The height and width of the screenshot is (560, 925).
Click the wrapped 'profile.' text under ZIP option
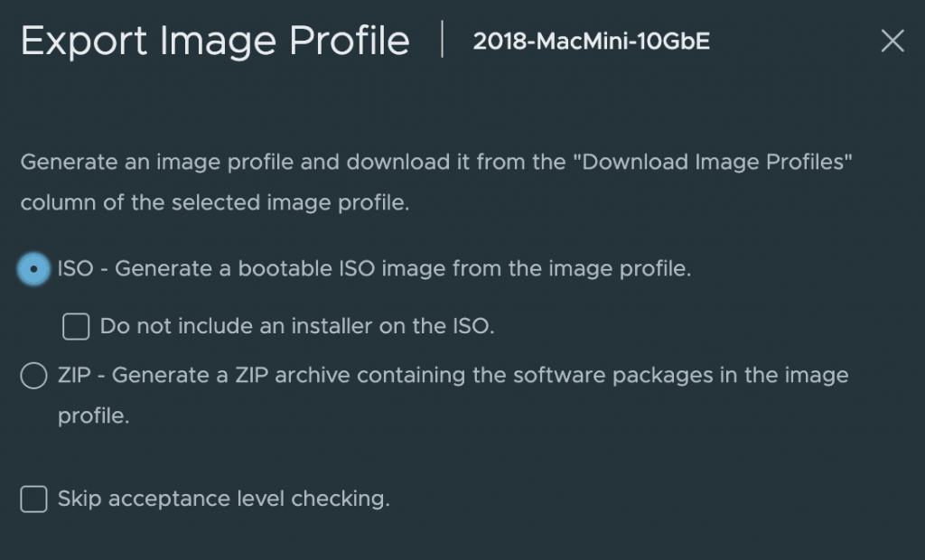pyautogui.click(x=94, y=416)
